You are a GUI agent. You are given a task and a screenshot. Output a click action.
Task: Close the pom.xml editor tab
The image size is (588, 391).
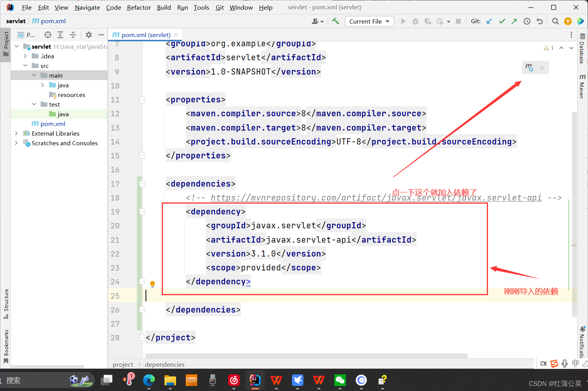coord(176,35)
